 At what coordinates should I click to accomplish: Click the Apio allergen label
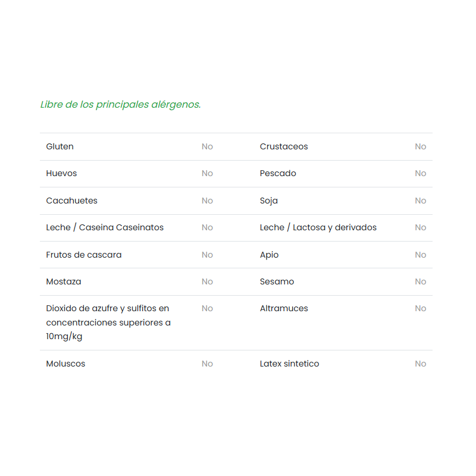[270, 255]
